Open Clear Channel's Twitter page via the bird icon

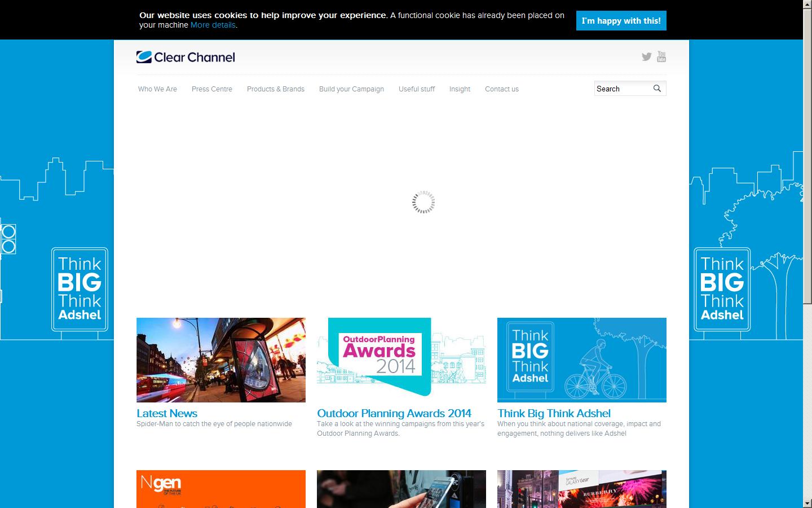point(646,56)
